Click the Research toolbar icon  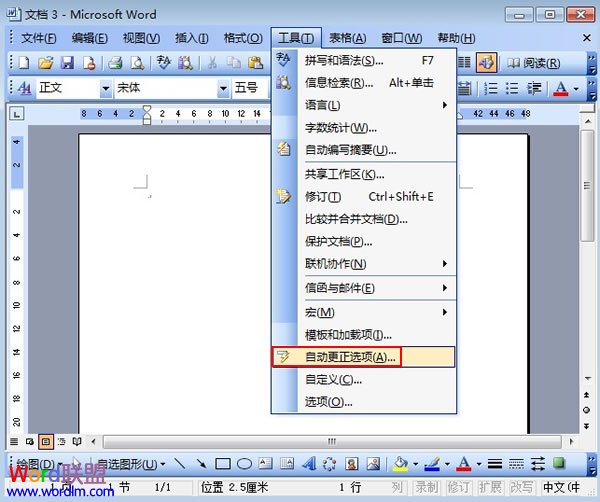tap(186, 63)
